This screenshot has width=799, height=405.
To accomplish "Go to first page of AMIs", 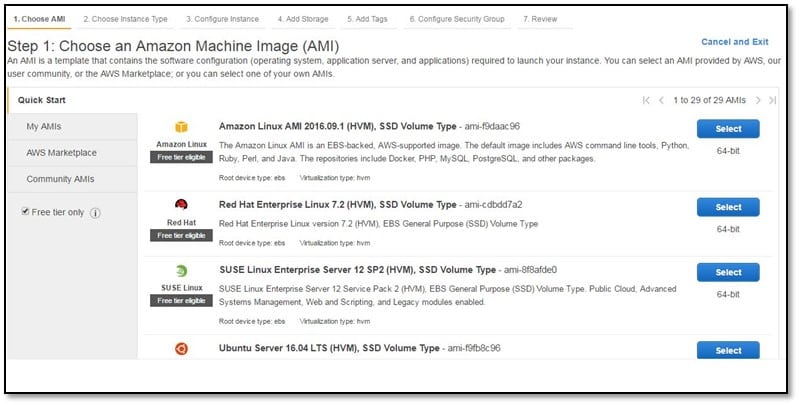I will tap(646, 100).
